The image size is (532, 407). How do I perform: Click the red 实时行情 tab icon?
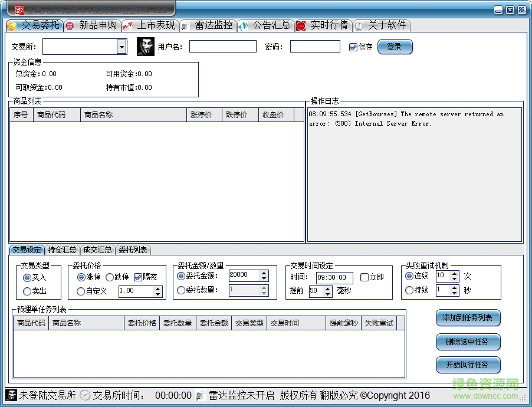301,26
